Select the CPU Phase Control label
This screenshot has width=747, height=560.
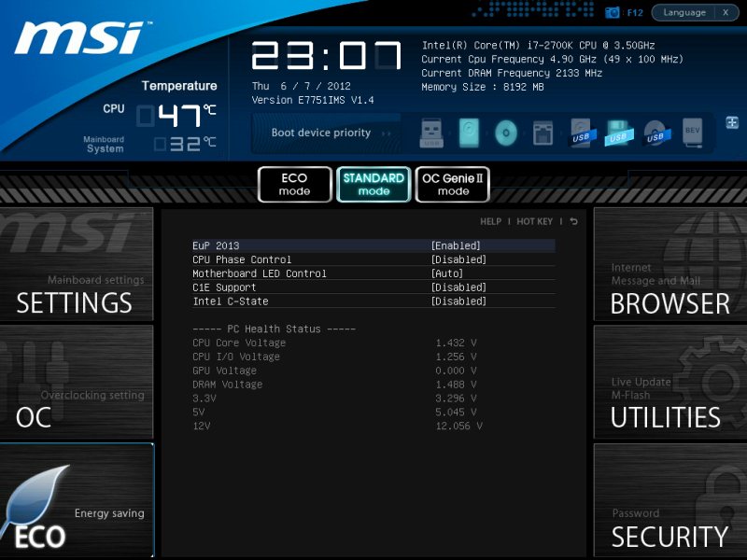[242, 259]
